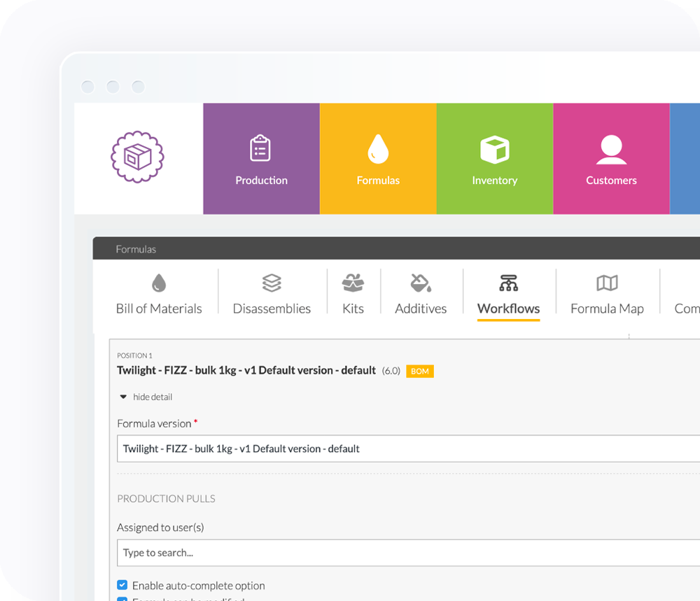700x601 pixels.
Task: Click the Bill of Materials droplet icon
Action: pyautogui.click(x=159, y=283)
